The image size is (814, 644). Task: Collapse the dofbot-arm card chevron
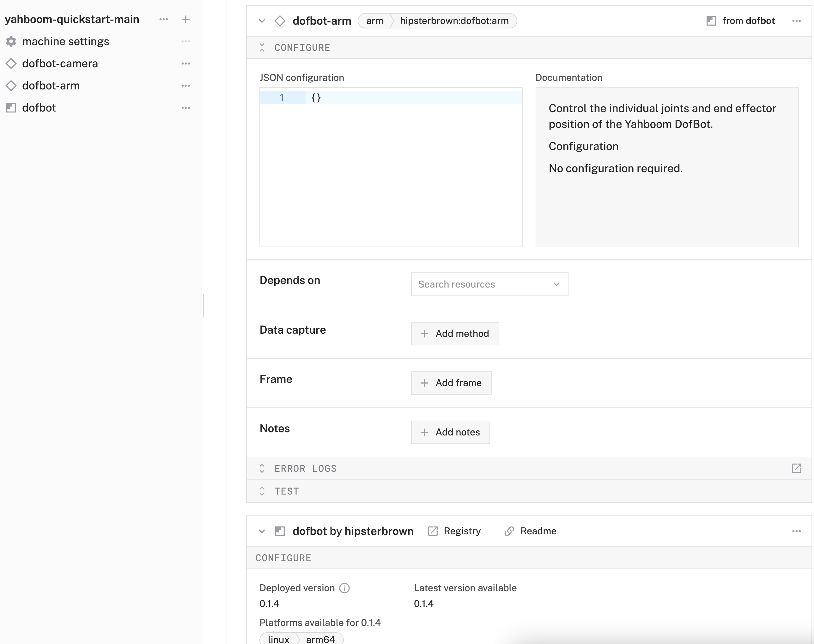pos(262,21)
